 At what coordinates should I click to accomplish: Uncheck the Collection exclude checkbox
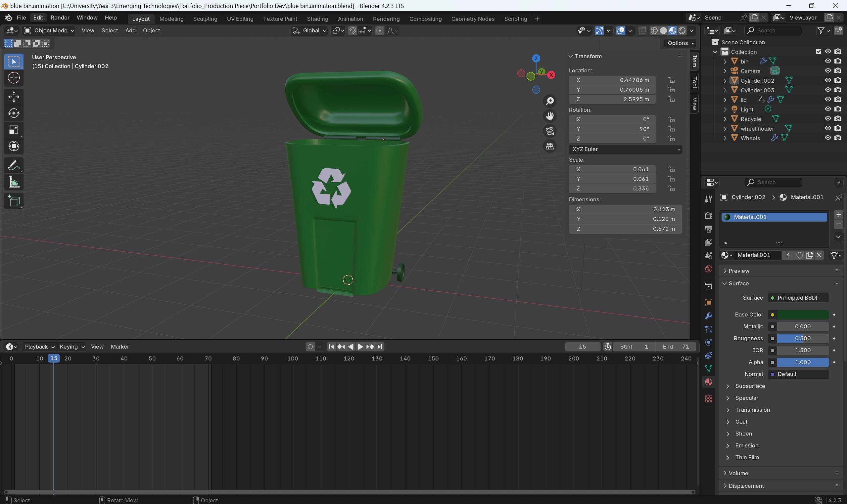coord(819,52)
